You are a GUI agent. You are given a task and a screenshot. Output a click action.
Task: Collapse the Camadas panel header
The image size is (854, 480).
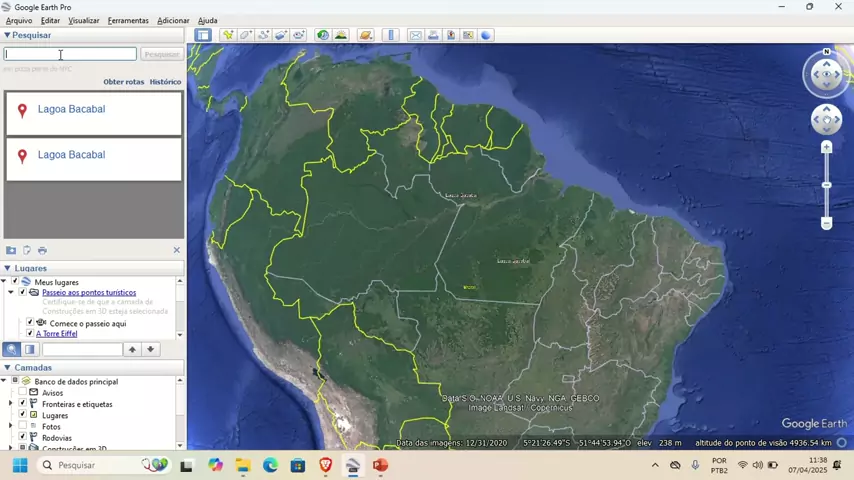[x=7, y=368]
